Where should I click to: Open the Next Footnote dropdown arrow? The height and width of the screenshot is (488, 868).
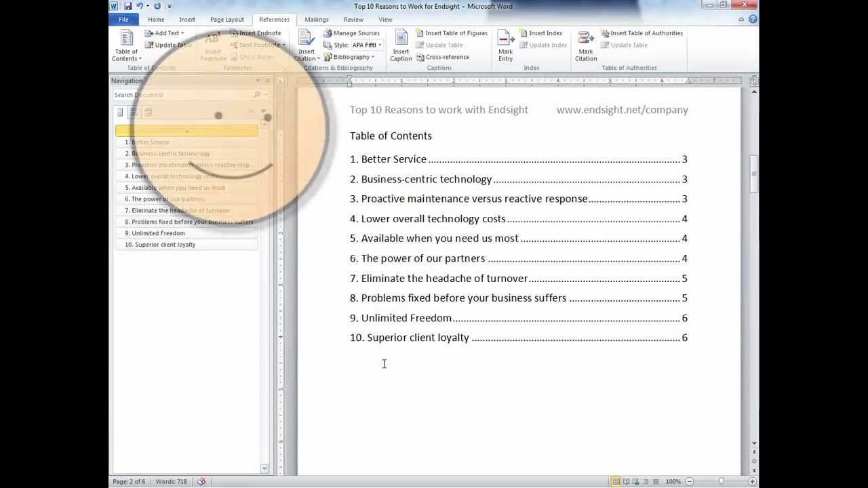(284, 45)
